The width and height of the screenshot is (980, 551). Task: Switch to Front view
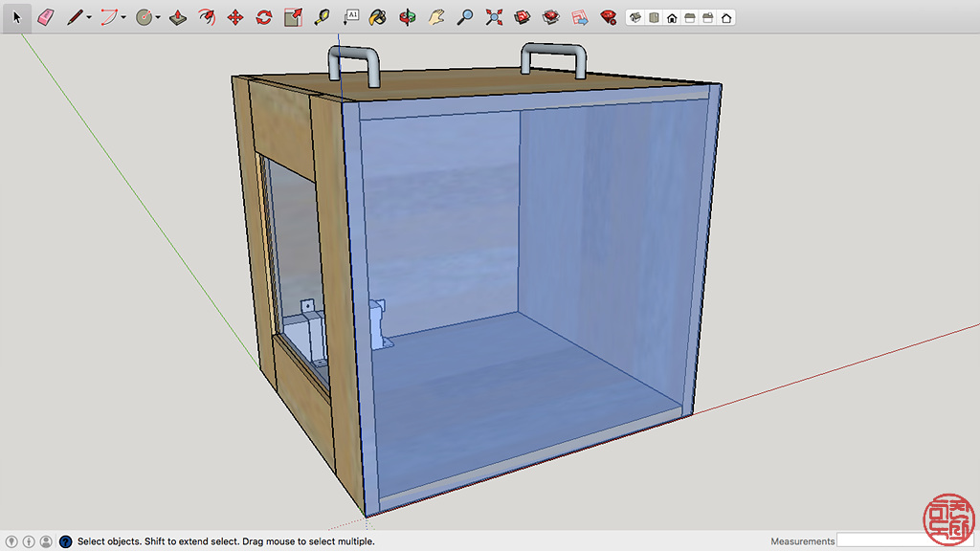[x=672, y=18]
